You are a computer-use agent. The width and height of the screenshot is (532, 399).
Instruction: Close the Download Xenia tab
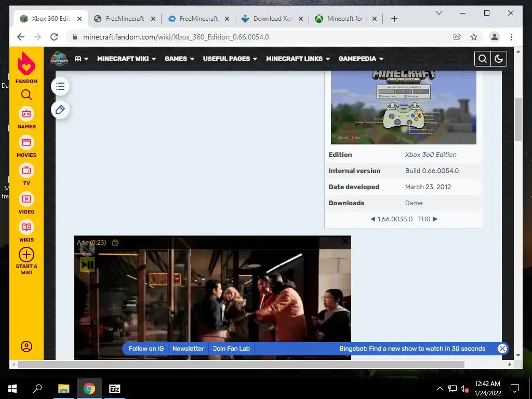pyautogui.click(x=301, y=19)
